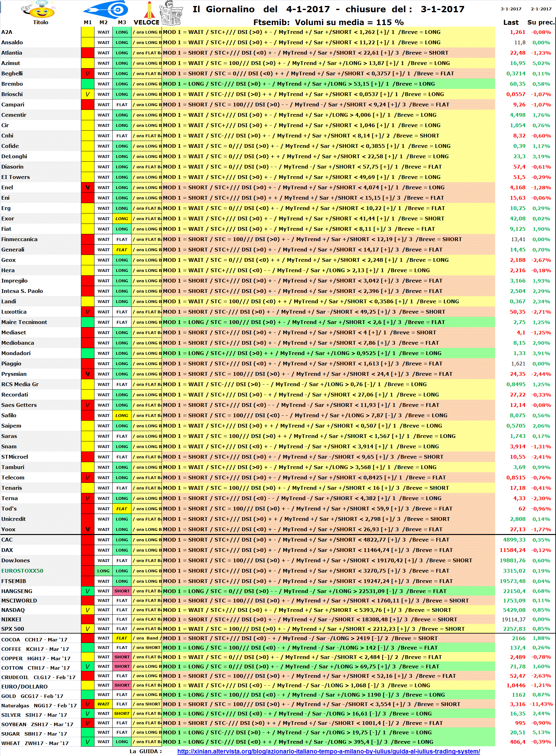Select the Azimut row title
The width and height of the screenshot is (556, 756).
tap(11, 63)
